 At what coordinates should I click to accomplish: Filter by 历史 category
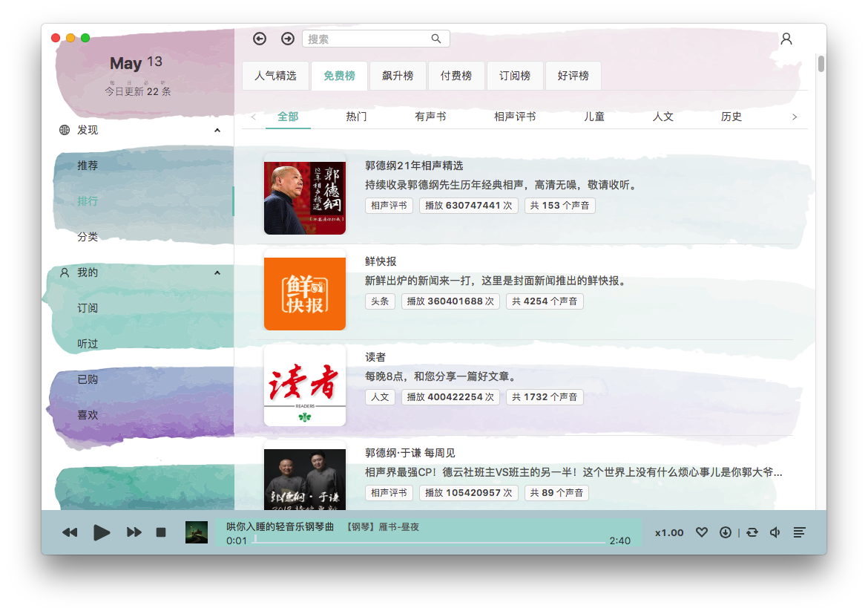pos(731,117)
